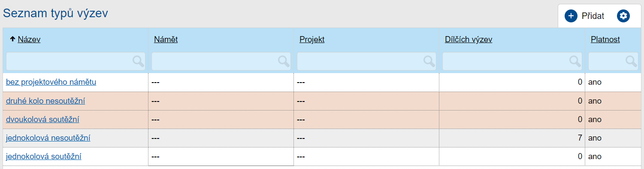Open 'dvoukolová soutěžní' entry

click(42, 119)
